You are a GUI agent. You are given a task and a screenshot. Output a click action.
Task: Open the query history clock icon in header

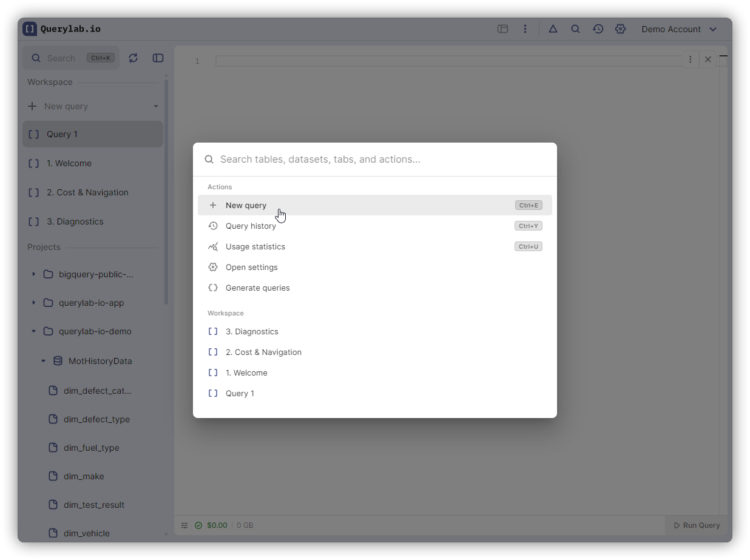tap(598, 29)
